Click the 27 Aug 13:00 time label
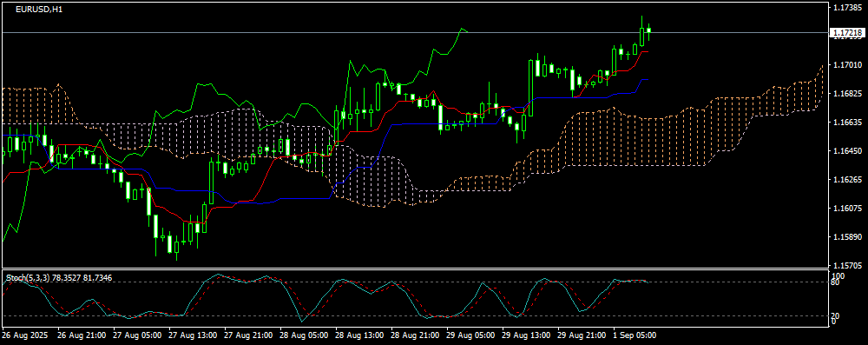 point(193,335)
